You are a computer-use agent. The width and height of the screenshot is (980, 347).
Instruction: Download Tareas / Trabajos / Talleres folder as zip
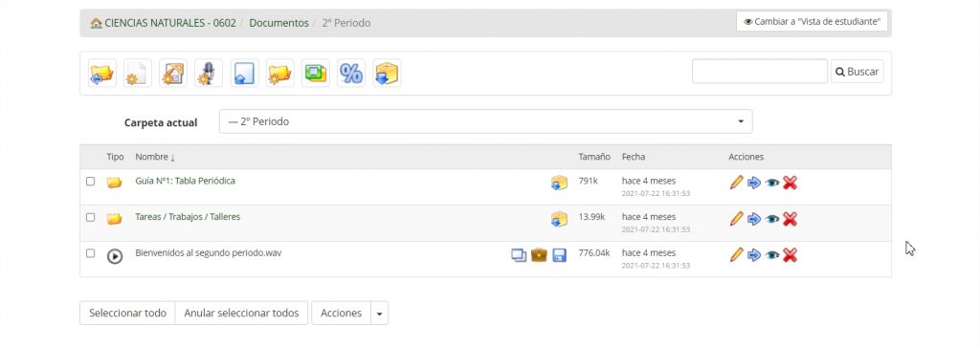pos(559,219)
